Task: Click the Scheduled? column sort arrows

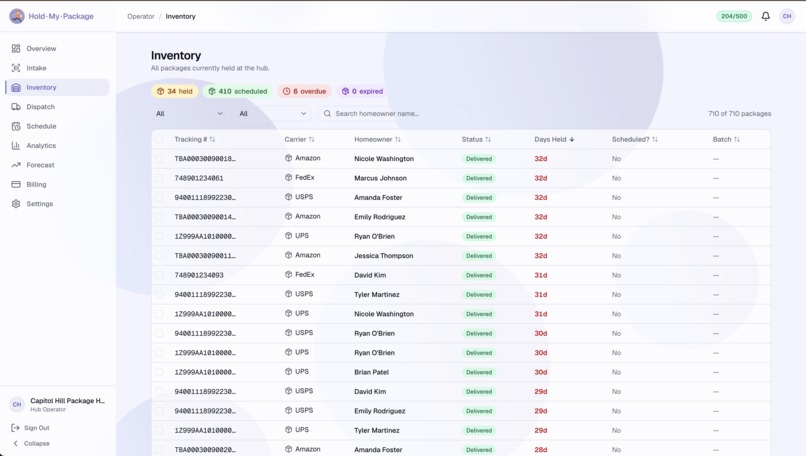Action: 655,139
